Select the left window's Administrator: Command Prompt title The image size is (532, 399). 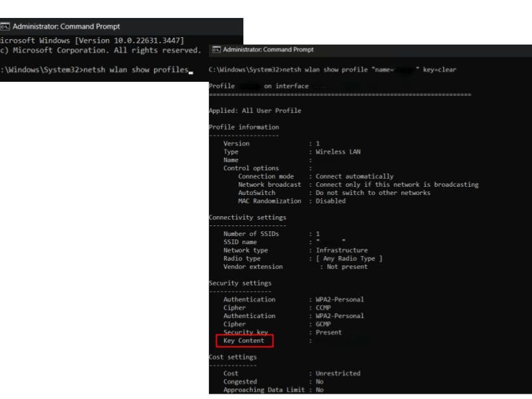66,27
